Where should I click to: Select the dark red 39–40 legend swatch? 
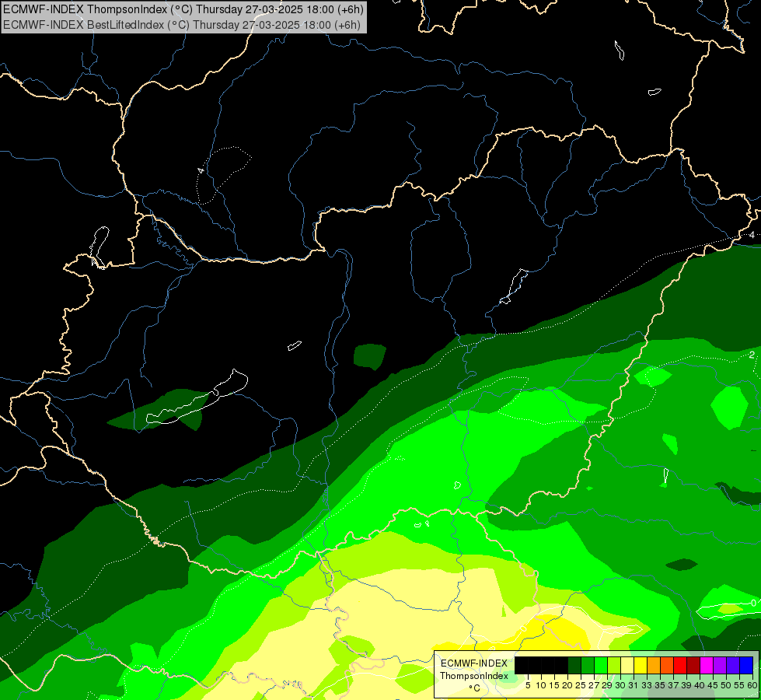click(x=693, y=665)
